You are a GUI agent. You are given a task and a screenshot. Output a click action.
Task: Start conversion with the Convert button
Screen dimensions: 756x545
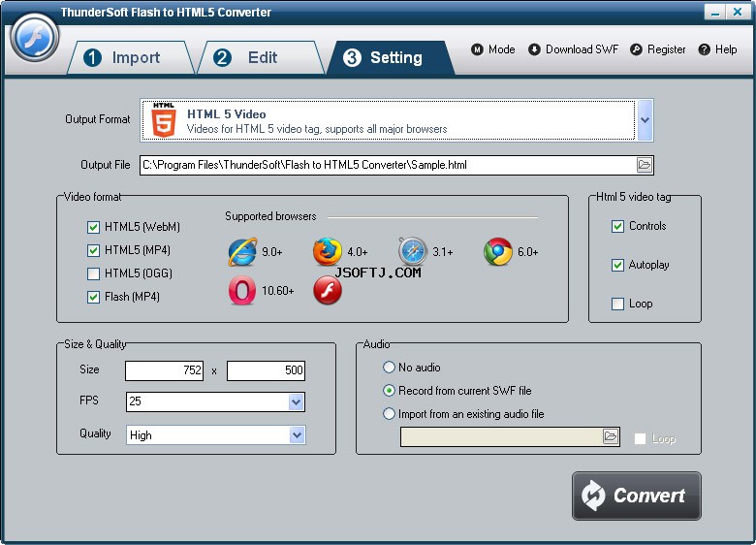coord(637,496)
